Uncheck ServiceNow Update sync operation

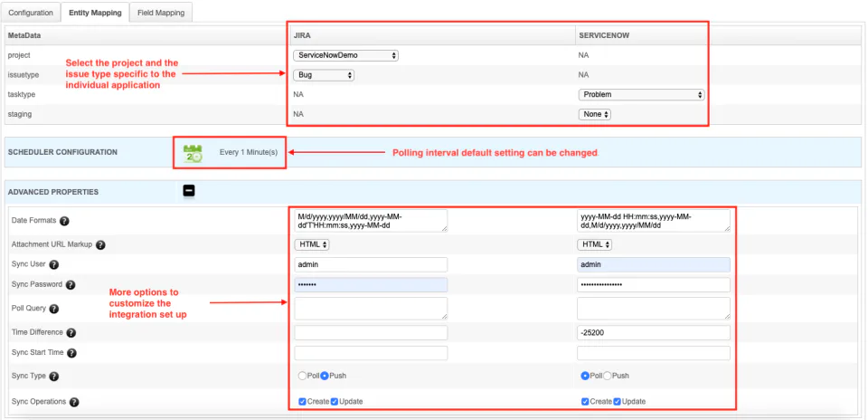[x=618, y=401]
